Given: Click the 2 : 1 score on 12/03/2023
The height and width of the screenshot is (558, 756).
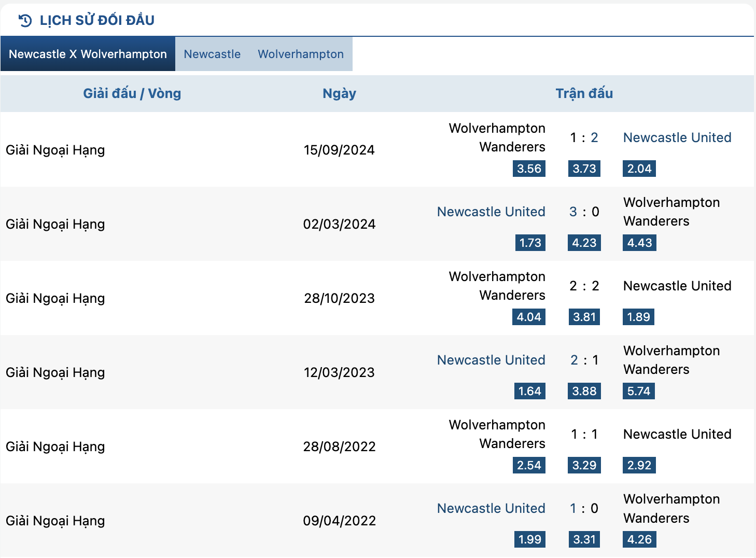Looking at the screenshot, I should click(x=584, y=360).
